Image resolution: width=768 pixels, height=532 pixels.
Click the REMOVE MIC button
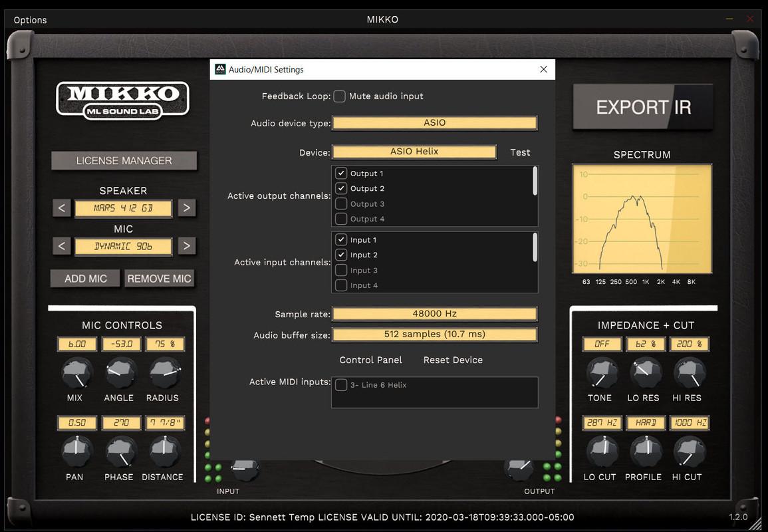point(159,279)
